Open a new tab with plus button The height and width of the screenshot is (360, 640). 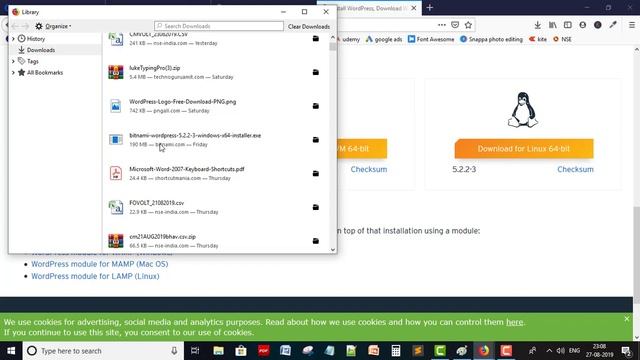click(430, 8)
